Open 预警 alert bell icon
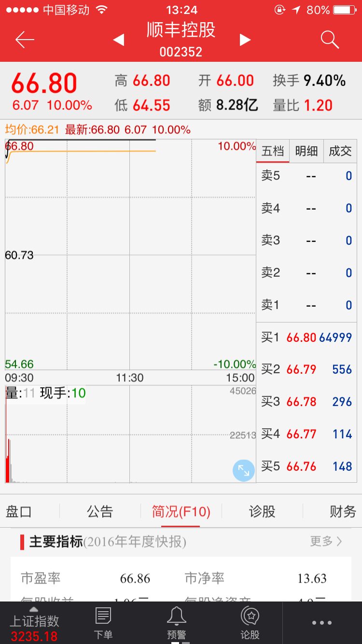The width and height of the screenshot is (362, 644). click(176, 623)
